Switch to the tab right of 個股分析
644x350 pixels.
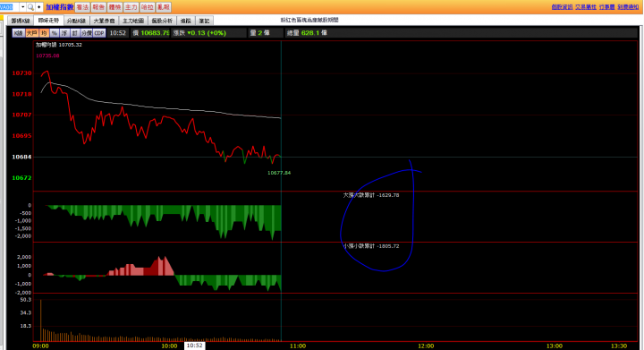[x=186, y=21]
